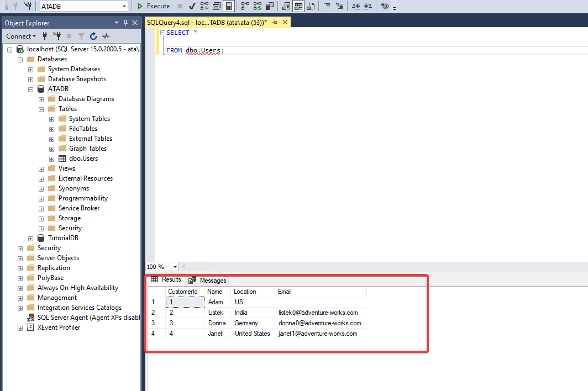
Task: Select the SQL Server Agent disabled icon
Action: (31, 318)
